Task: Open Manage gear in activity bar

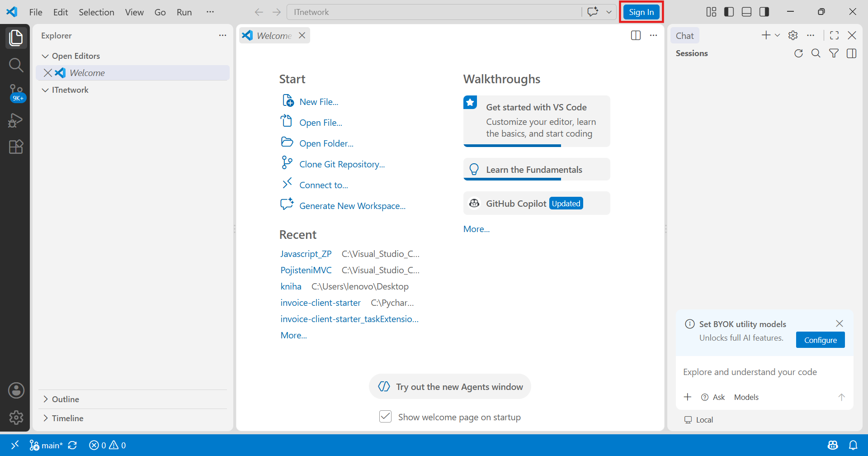Action: [16, 417]
